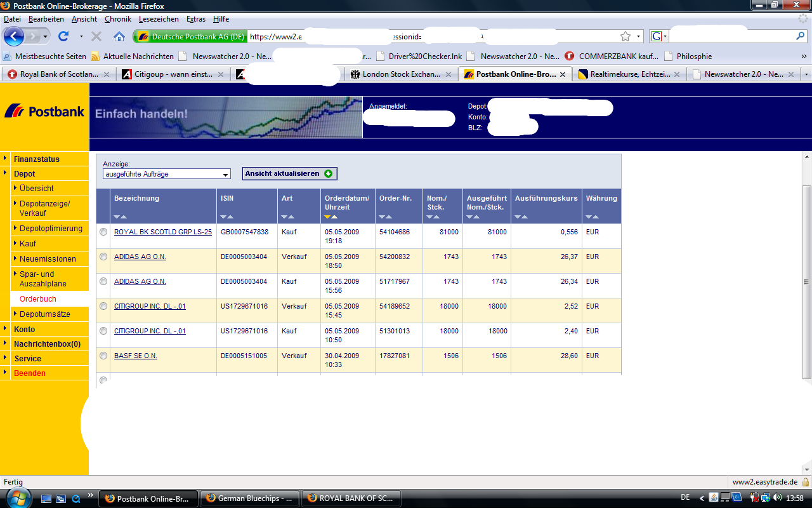Image resolution: width=812 pixels, height=508 pixels.
Task: Open the ausgeführte Aufträge dropdown
Action: pyautogui.click(x=225, y=174)
